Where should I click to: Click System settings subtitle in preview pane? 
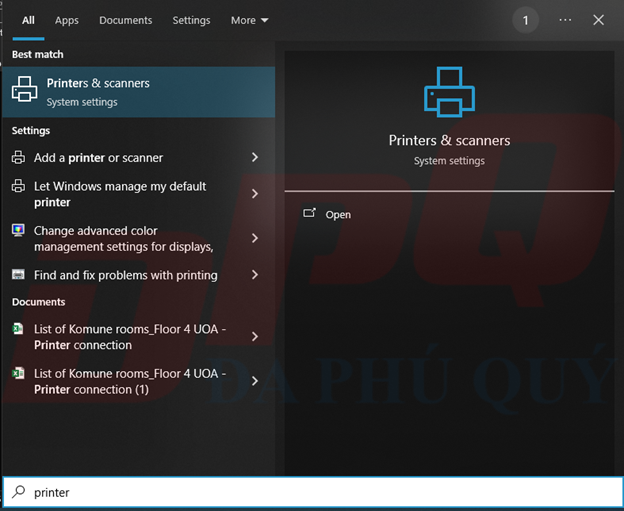coord(449,161)
